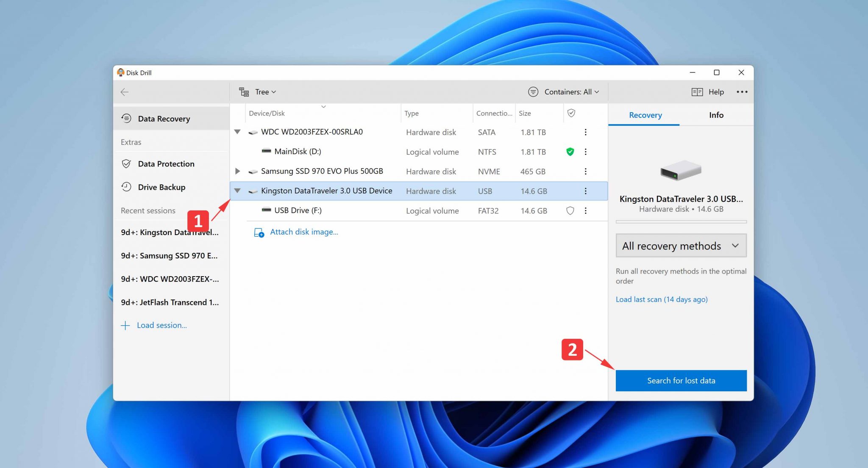The height and width of the screenshot is (468, 868).
Task: Click the Connection column header
Action: click(494, 113)
